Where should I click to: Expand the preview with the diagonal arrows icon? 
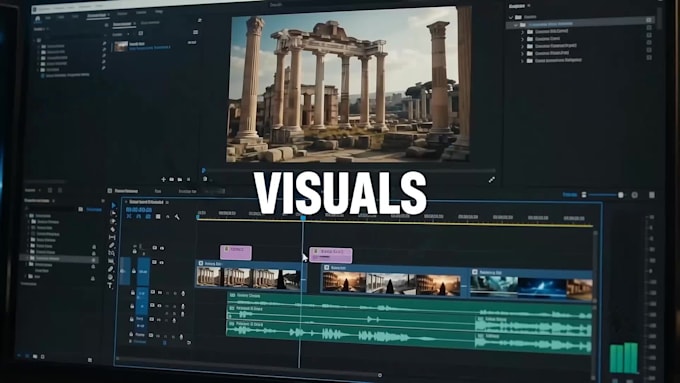pyautogui.click(x=491, y=180)
